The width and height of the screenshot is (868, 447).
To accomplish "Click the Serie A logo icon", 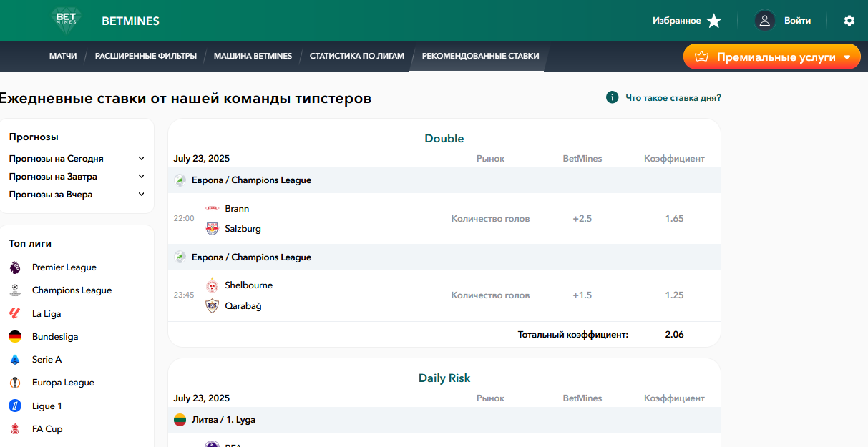I will (x=15, y=360).
